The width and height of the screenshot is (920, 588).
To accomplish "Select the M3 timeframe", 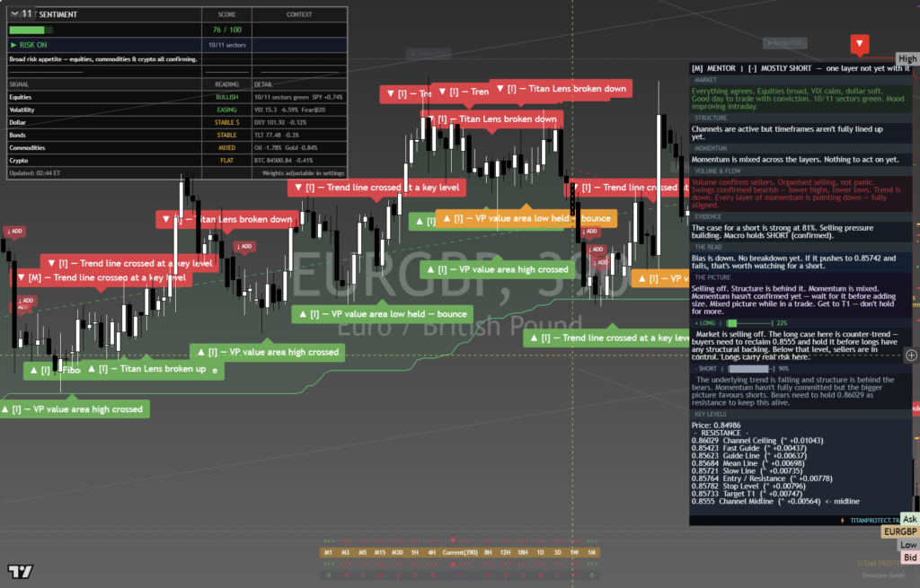I will click(x=346, y=552).
